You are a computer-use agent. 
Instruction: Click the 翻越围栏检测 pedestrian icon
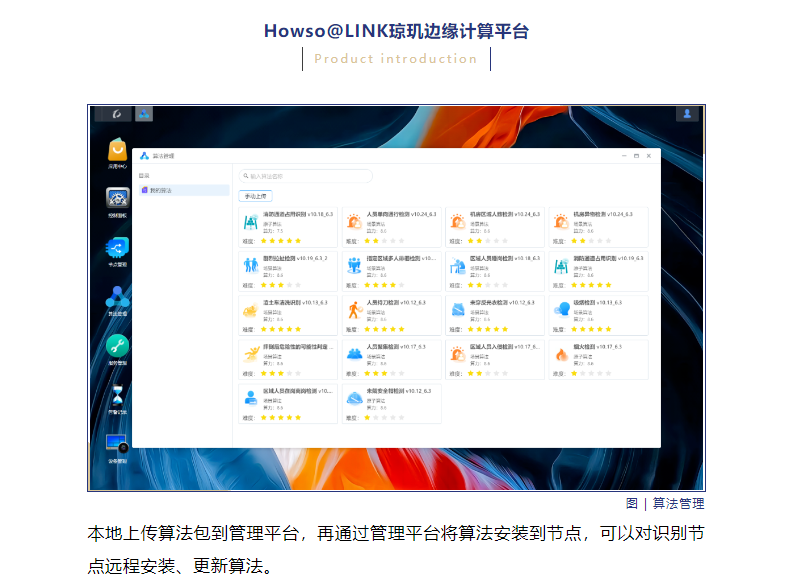[x=249, y=264]
